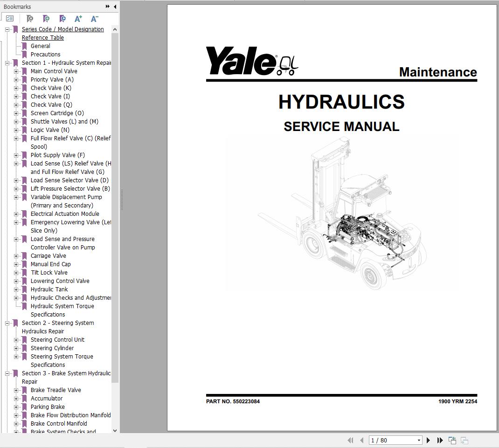
Task: Click the previous view icon
Action: 452,441
